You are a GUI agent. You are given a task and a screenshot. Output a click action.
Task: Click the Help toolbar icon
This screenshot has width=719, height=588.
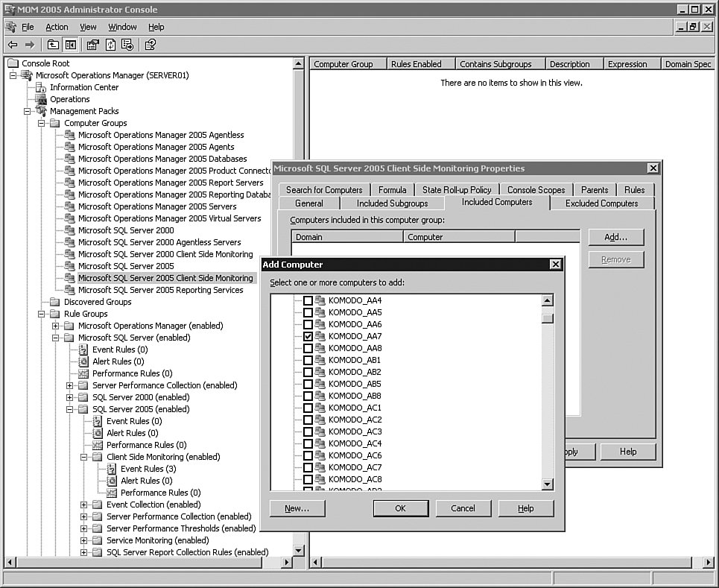pyautogui.click(x=151, y=45)
